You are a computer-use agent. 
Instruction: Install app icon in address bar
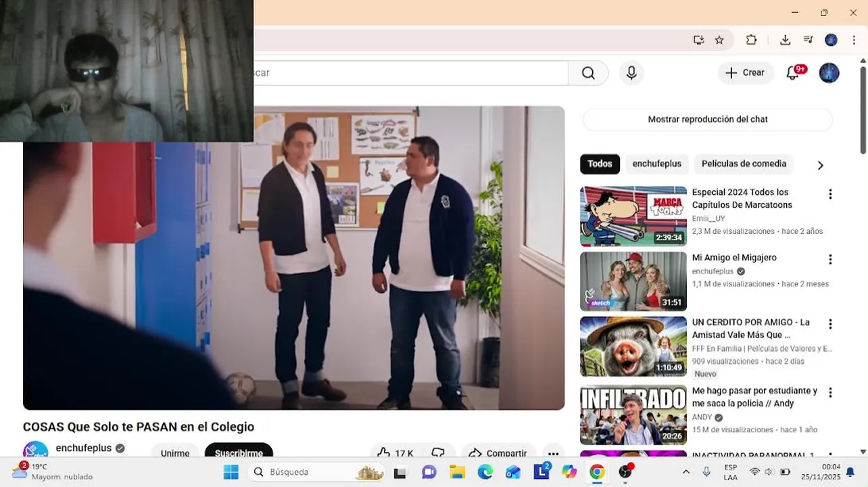(x=699, y=40)
